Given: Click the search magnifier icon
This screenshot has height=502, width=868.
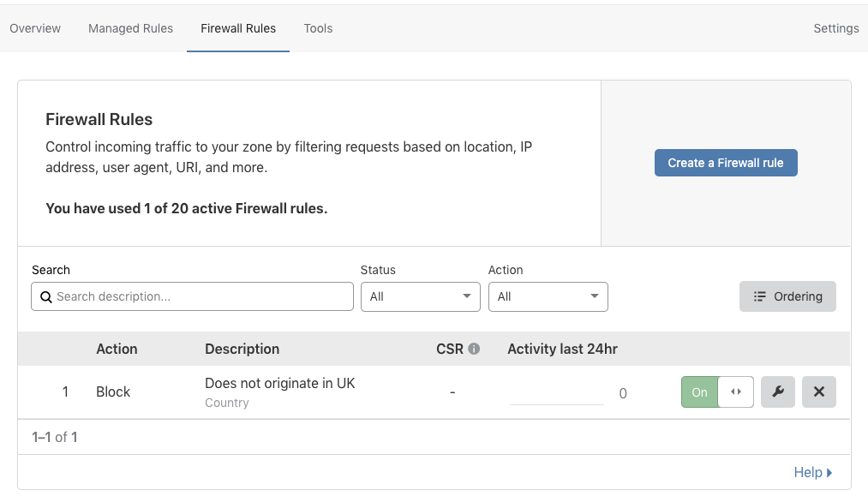Looking at the screenshot, I should pos(46,297).
